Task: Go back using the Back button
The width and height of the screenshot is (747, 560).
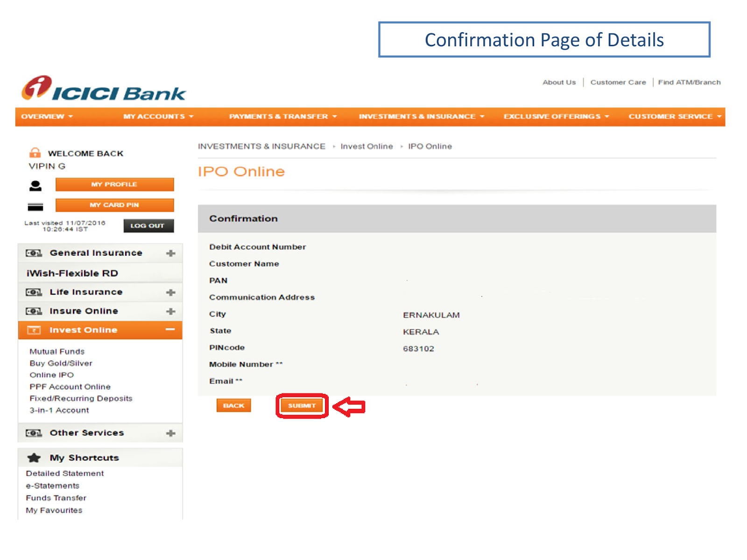Action: point(233,406)
